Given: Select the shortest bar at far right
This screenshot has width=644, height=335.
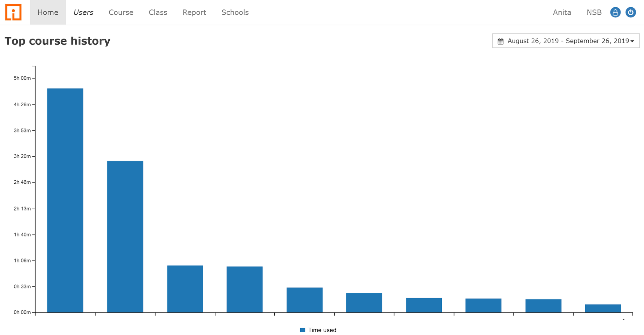Looking at the screenshot, I should point(603,308).
